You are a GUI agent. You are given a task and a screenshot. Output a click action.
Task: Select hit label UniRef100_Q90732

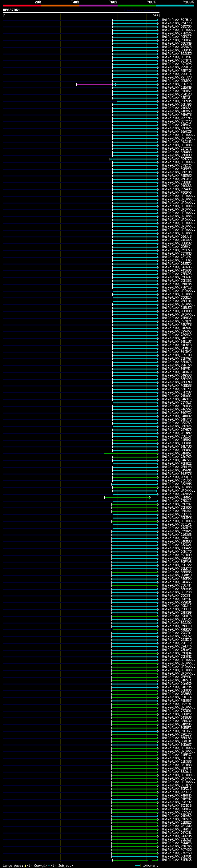pyautogui.click(x=176, y=802)
